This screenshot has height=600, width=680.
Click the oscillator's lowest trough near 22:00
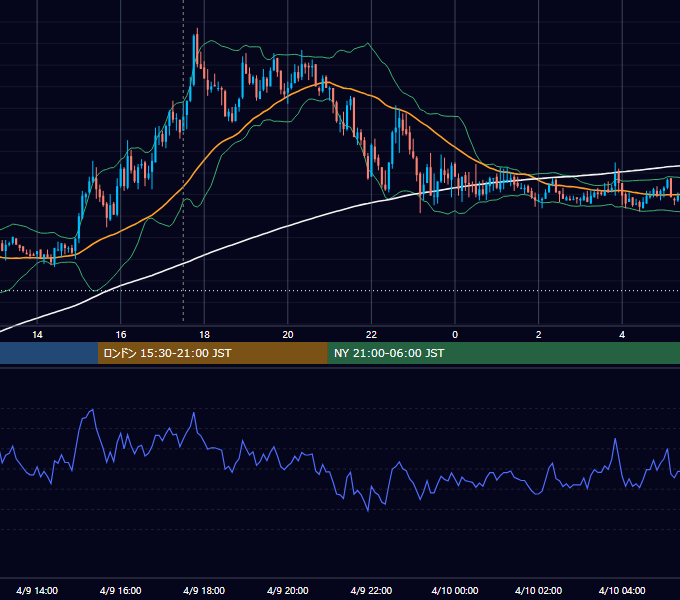[368, 510]
